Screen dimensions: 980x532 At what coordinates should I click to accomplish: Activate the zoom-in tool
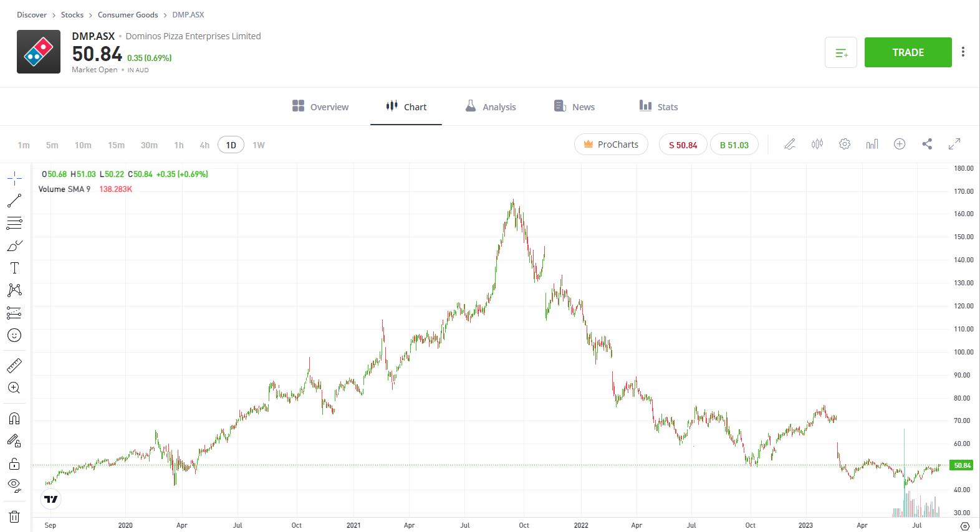[x=14, y=387]
